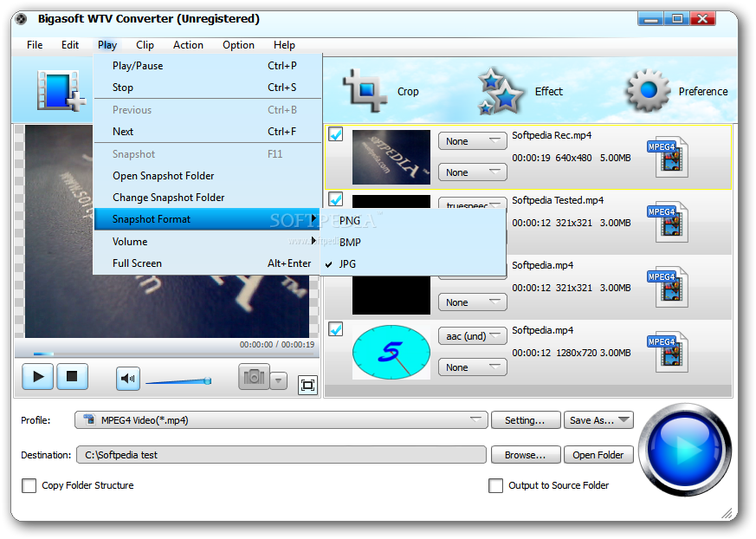Open the File menu

pyautogui.click(x=35, y=45)
